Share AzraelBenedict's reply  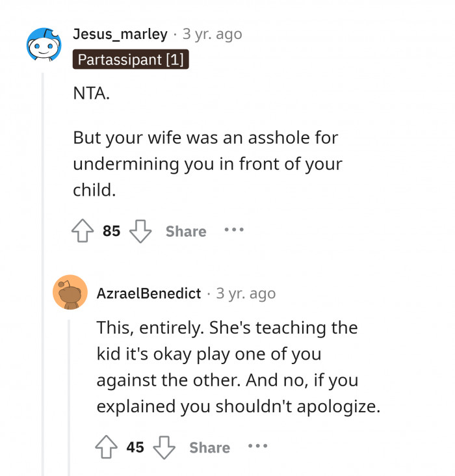[x=209, y=447]
